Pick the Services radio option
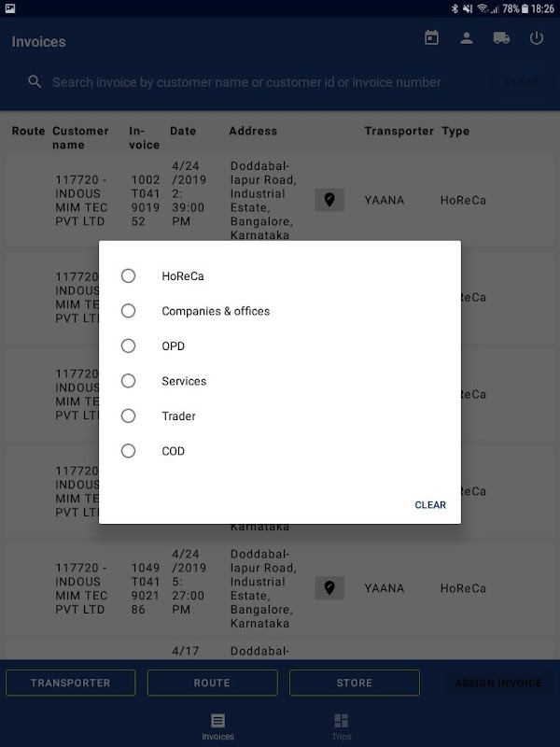Viewport: 560px width, 747px height. click(129, 381)
